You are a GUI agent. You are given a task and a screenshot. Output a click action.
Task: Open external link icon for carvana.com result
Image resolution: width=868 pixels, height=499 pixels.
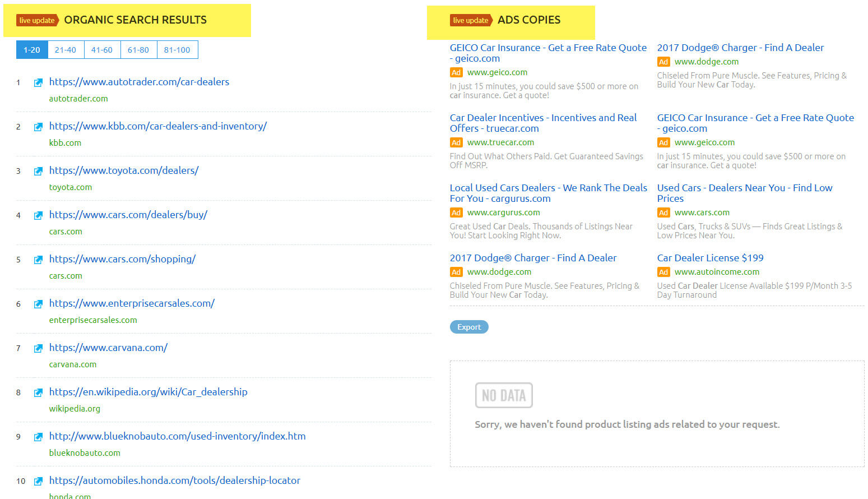[38, 348]
